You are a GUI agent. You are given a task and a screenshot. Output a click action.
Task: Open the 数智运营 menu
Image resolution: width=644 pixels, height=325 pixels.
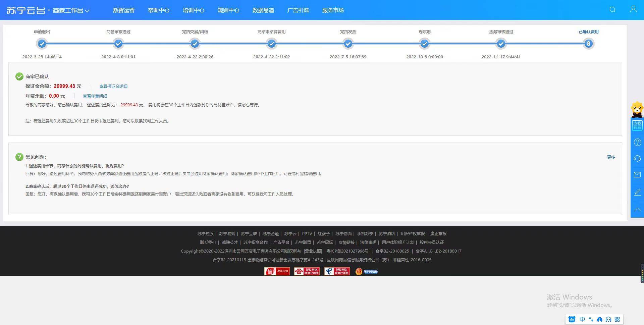click(x=124, y=10)
